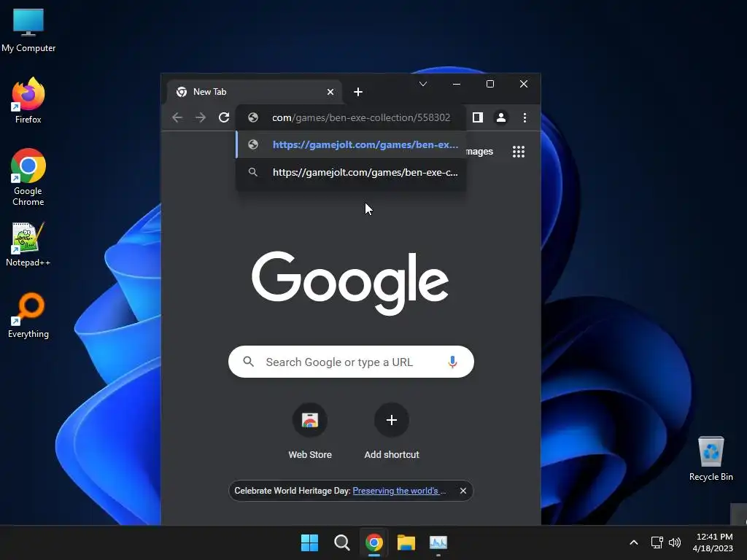Open the Windows Start menu
This screenshot has height=560, width=747.
309,542
